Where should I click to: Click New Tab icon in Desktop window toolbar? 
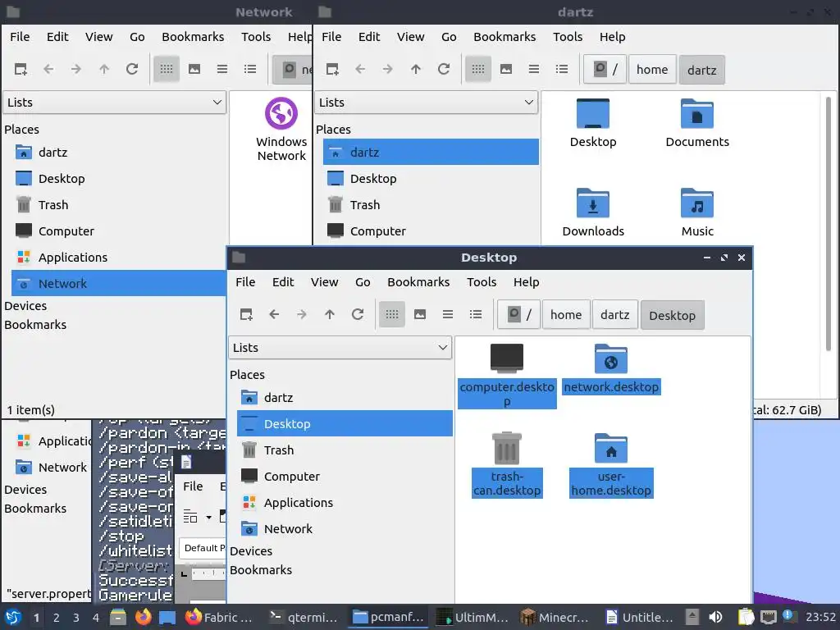click(x=246, y=314)
